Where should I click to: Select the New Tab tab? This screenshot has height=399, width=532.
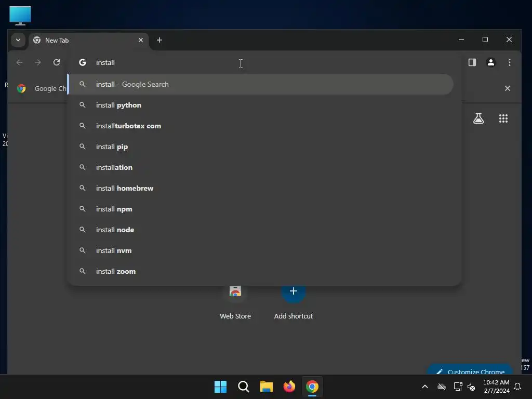(89, 41)
